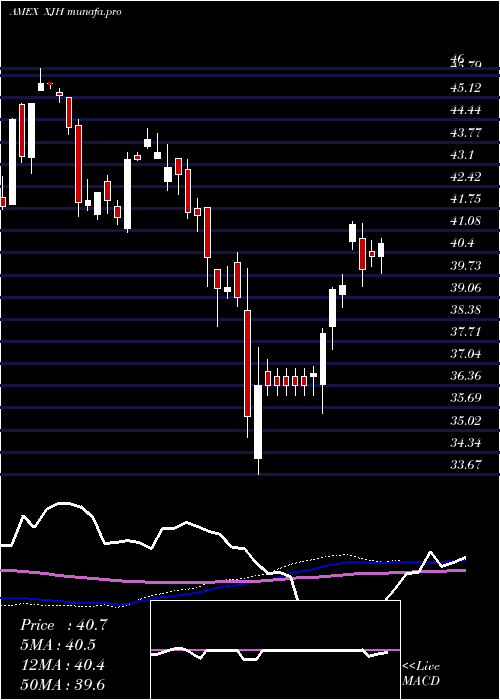Image resolution: width=500 pixels, height=700 pixels.
Task: Click the 43.77 price axis label
Action: pyautogui.click(x=466, y=132)
